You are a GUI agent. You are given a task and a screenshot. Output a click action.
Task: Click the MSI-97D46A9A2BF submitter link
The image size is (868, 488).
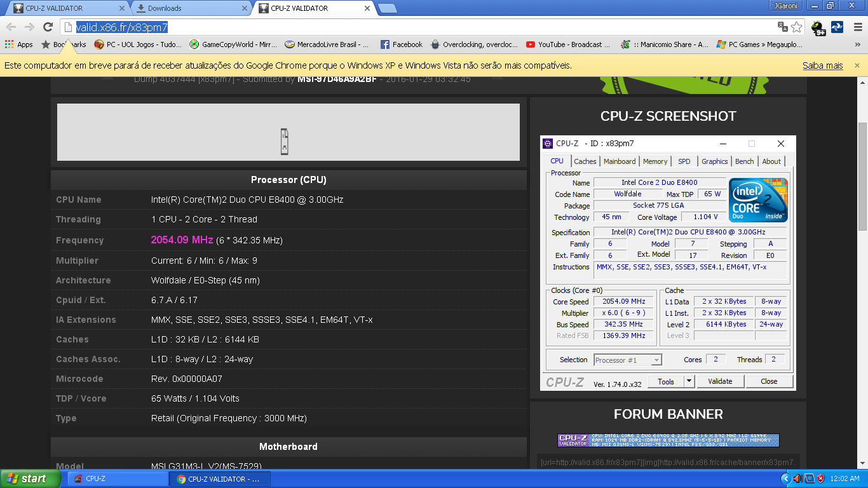tap(337, 79)
